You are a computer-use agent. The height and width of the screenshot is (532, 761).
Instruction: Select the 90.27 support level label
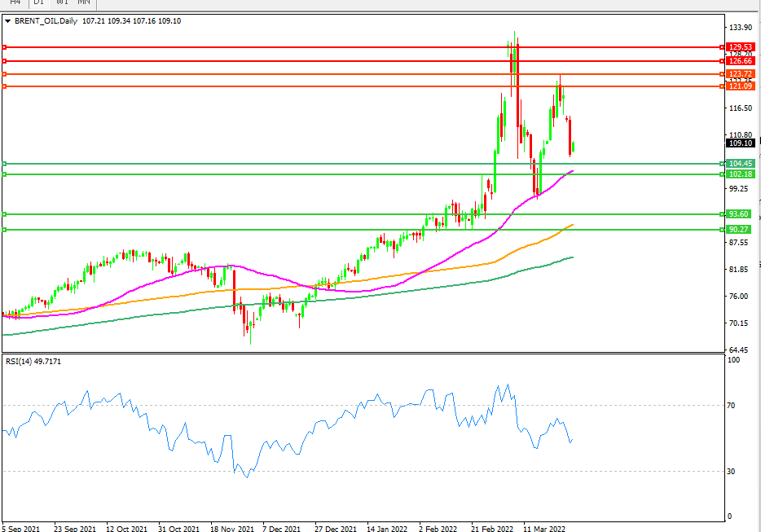[739, 230]
